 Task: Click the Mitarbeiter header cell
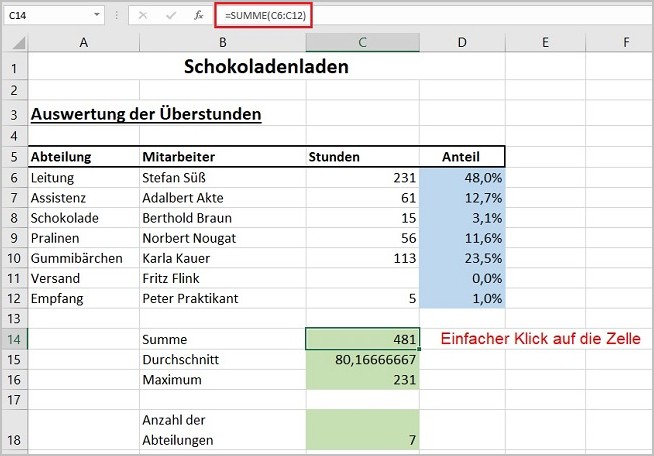click(223, 157)
